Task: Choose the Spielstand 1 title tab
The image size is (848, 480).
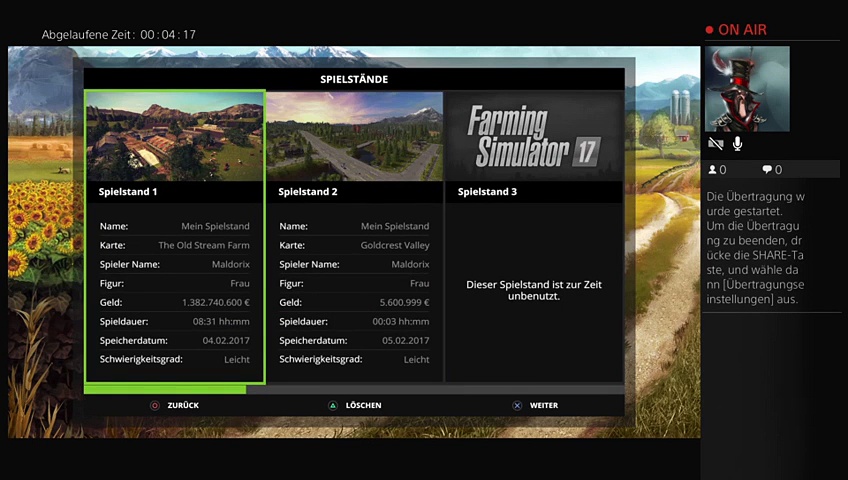Action: tap(175, 191)
